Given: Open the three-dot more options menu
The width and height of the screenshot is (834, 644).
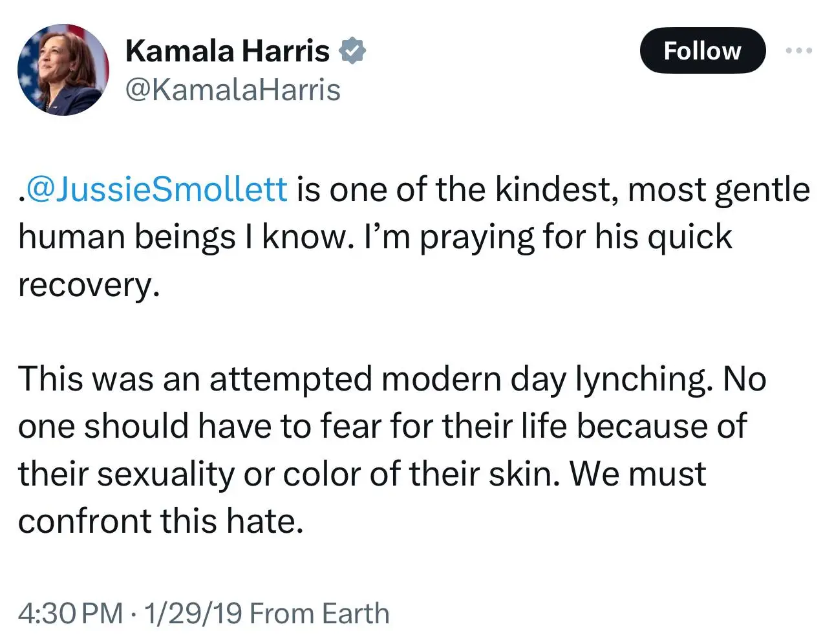Looking at the screenshot, I should click(799, 50).
